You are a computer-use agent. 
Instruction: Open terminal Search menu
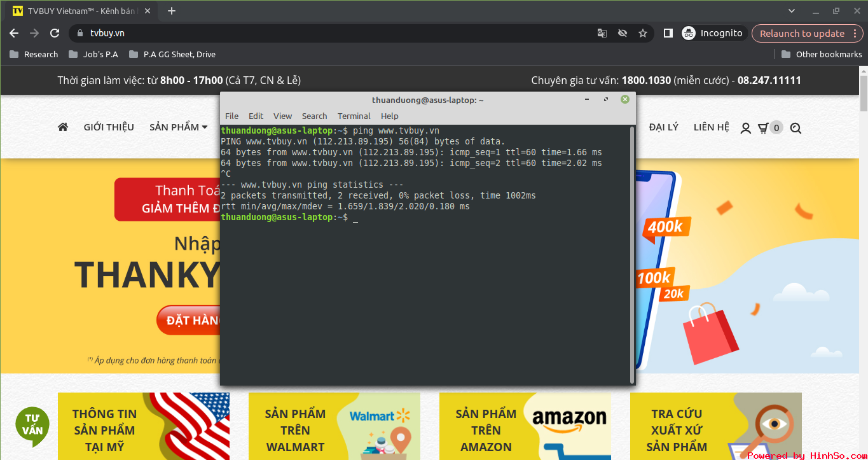pos(314,116)
